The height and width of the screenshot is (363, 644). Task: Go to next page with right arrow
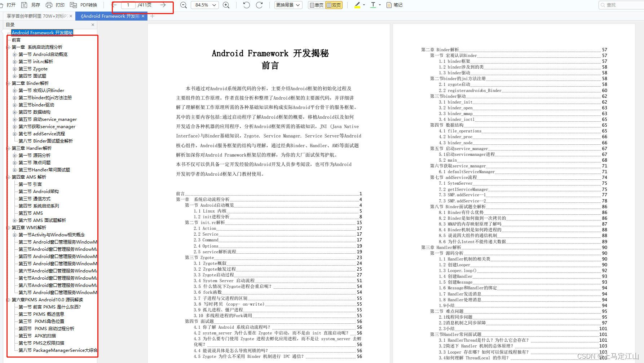click(x=163, y=5)
